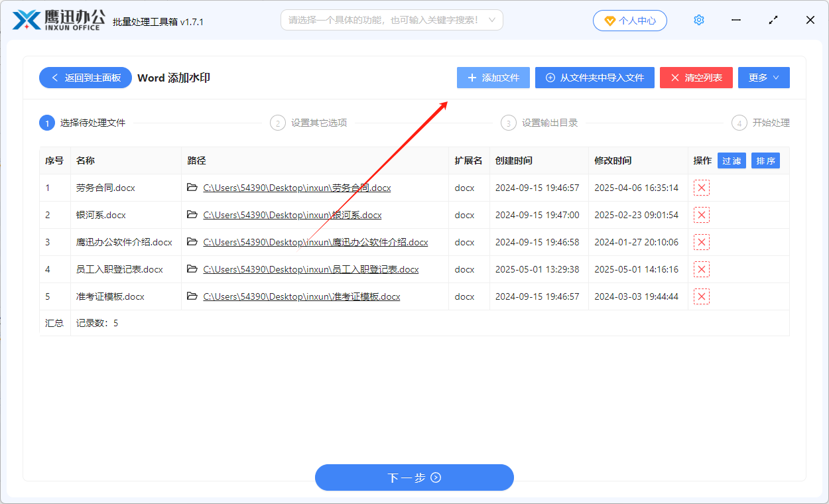Click folder icon beside 准考证模板.docx path
Viewport: 829px width, 504px height.
192,296
